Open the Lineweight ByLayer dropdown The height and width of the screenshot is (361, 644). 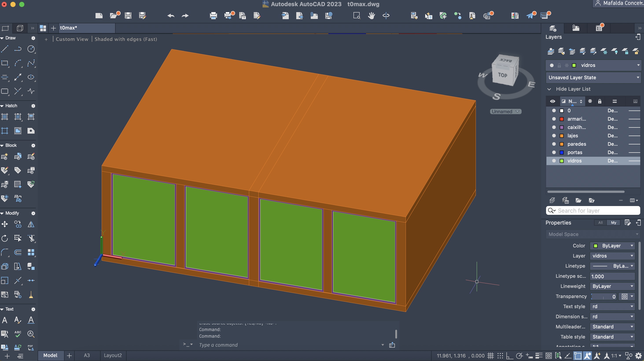pyautogui.click(x=612, y=286)
